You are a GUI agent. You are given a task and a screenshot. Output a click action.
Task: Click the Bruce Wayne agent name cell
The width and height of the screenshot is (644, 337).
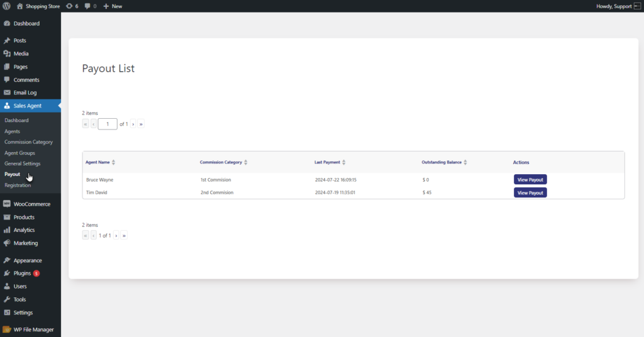coord(100,180)
